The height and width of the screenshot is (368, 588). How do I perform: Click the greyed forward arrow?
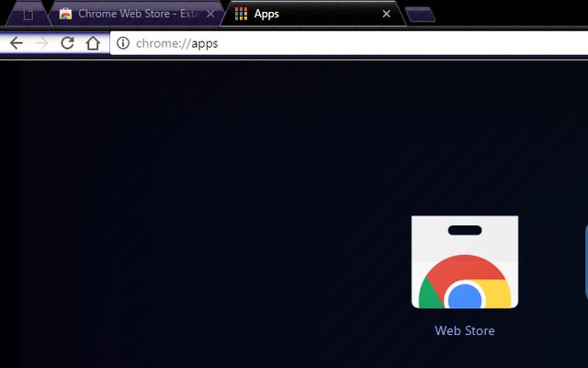41,43
